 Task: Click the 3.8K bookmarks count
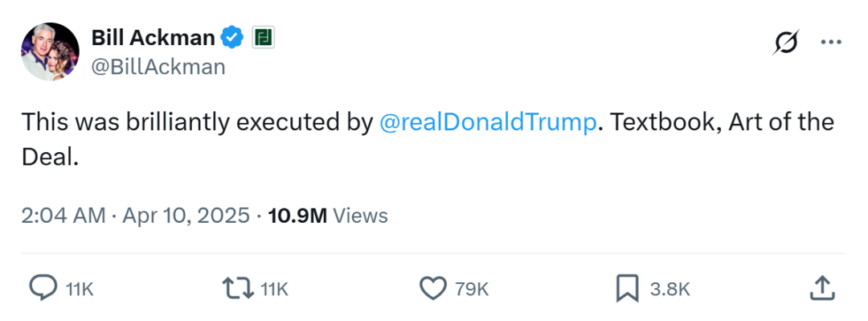click(669, 289)
